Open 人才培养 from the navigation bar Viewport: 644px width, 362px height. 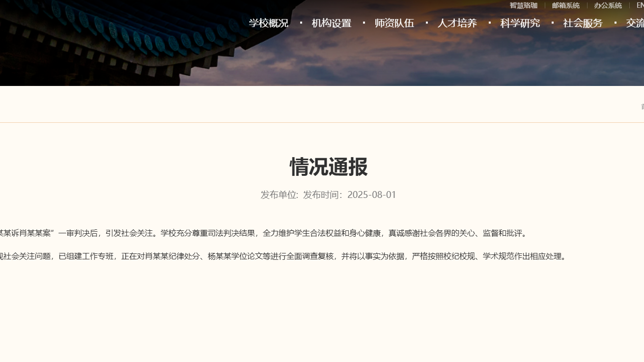point(457,23)
